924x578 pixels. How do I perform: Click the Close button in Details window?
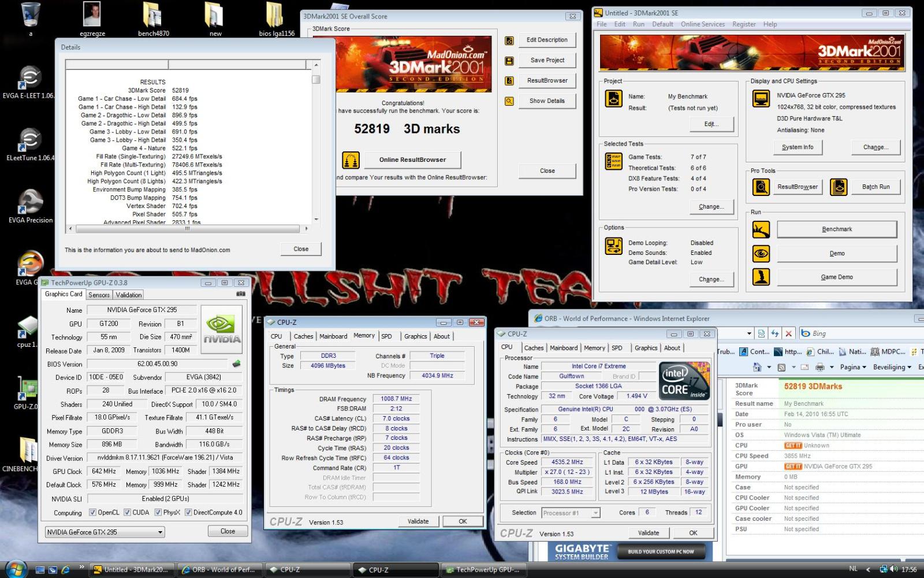tap(301, 249)
